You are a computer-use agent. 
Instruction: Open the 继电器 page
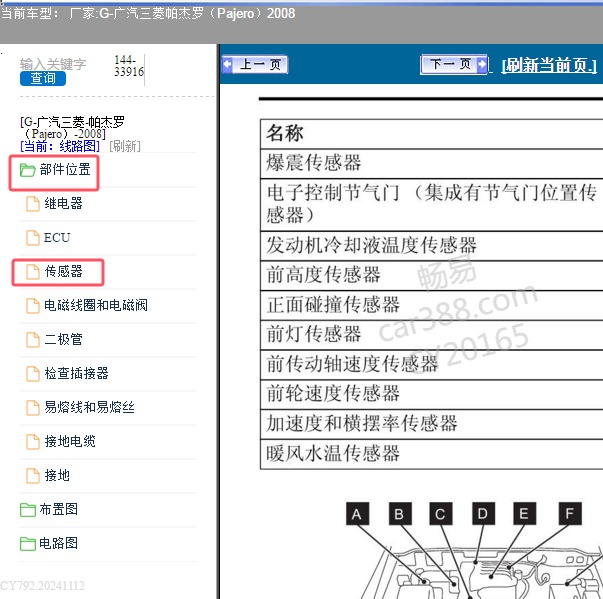[63, 203]
